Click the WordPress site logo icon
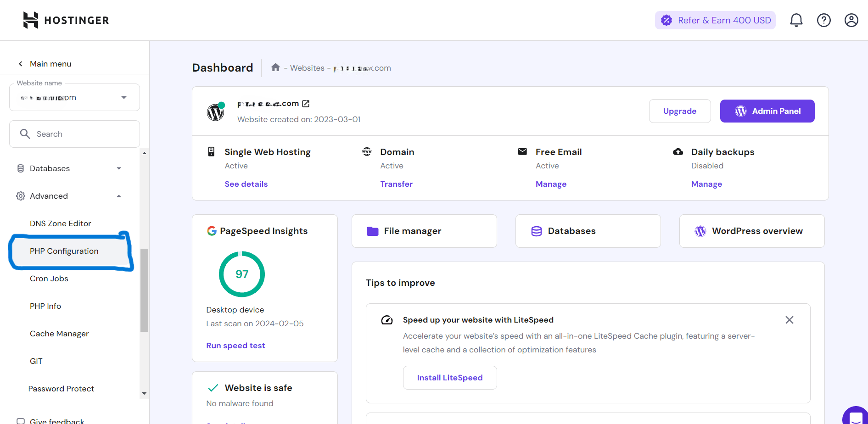The height and width of the screenshot is (424, 868). [x=215, y=112]
